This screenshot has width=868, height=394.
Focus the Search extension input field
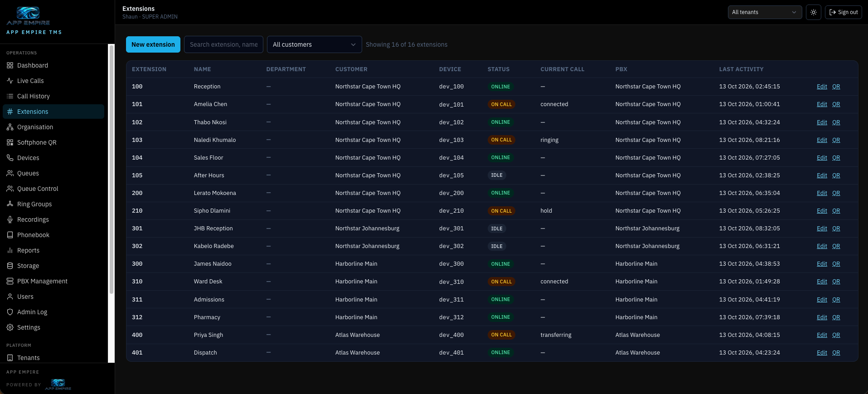tap(223, 44)
